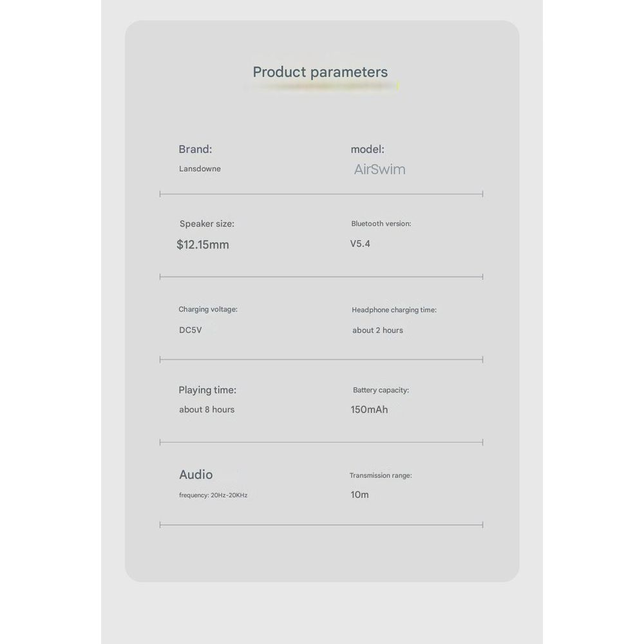
Task: Click the Battery capacity label
Action: point(381,390)
